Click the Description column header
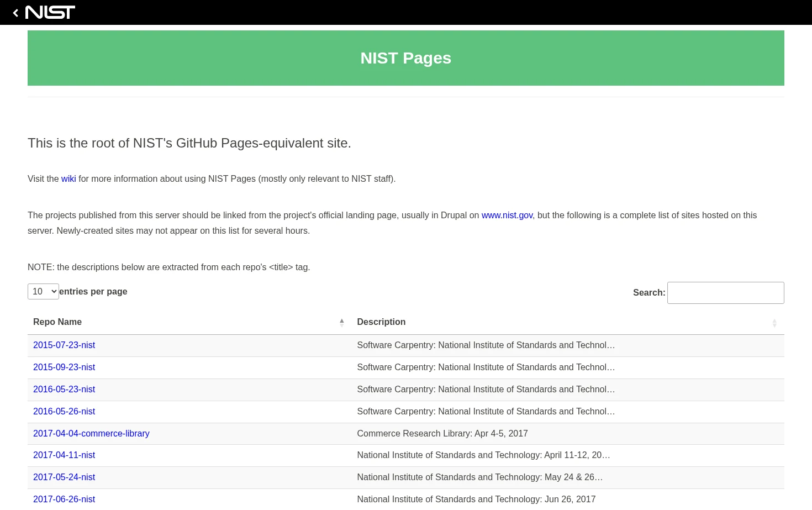Screen dimensions: 812x510 [568, 322]
